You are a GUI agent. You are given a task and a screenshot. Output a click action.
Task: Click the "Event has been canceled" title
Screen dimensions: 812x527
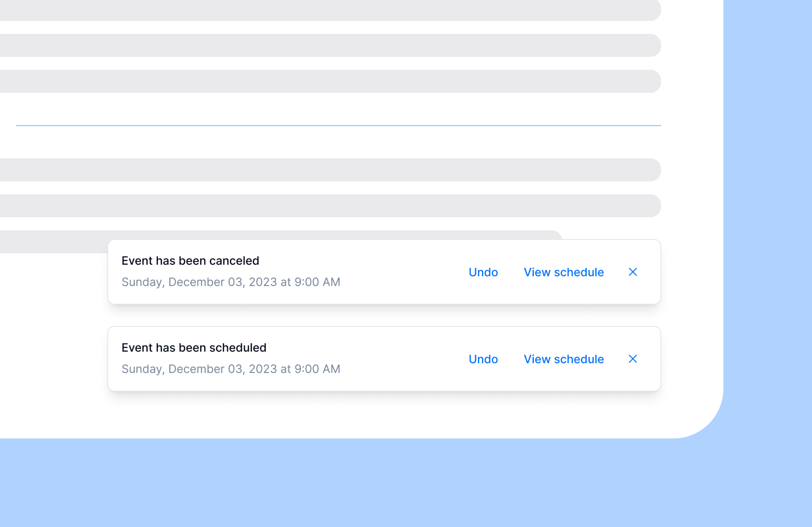pos(190,261)
